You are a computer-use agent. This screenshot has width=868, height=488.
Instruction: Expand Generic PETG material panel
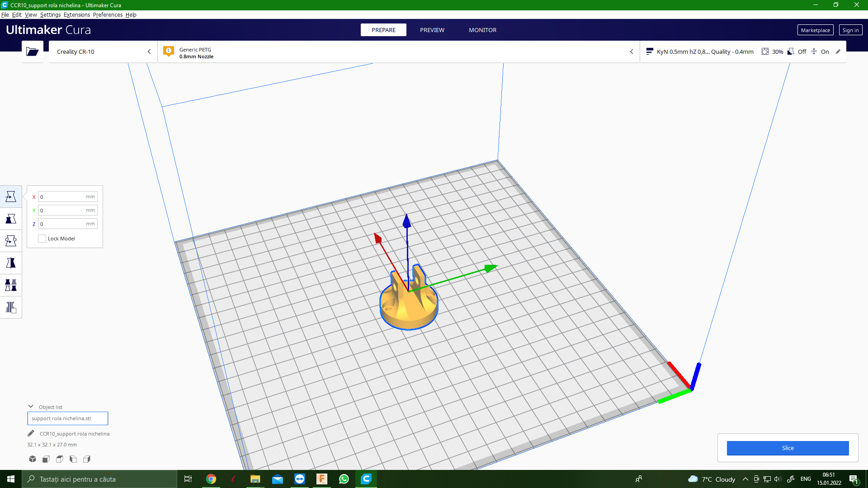(x=398, y=52)
